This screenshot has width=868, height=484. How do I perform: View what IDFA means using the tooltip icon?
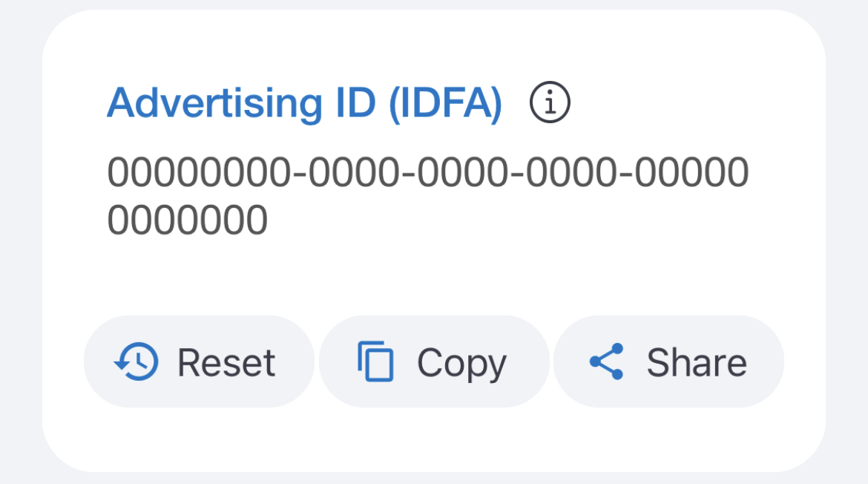(550, 102)
